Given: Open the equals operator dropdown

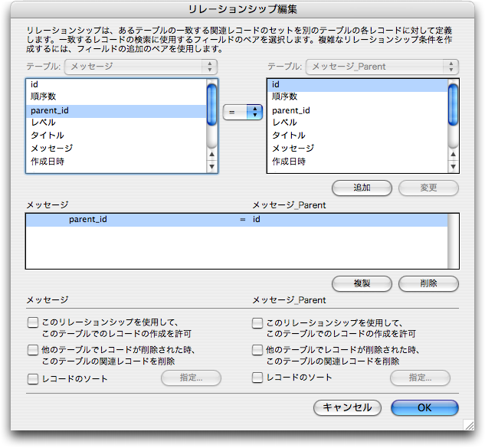Looking at the screenshot, I should (242, 112).
